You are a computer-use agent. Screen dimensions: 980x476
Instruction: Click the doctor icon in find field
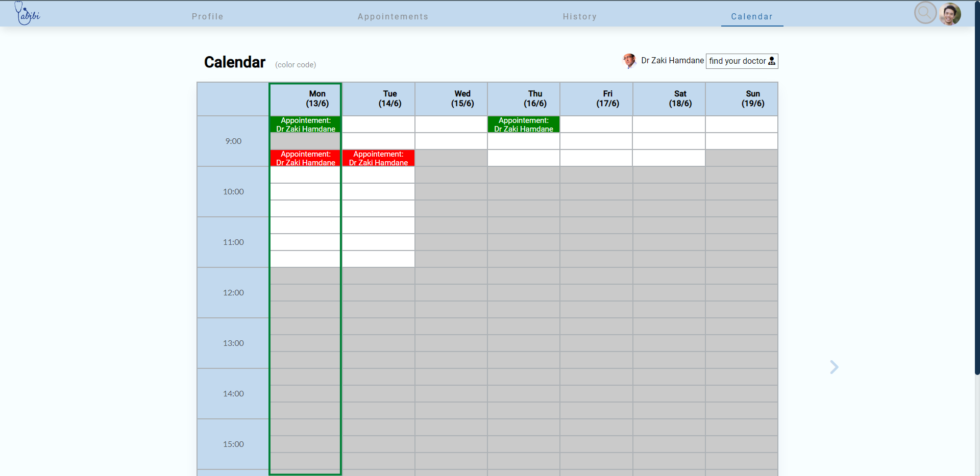[x=772, y=61]
